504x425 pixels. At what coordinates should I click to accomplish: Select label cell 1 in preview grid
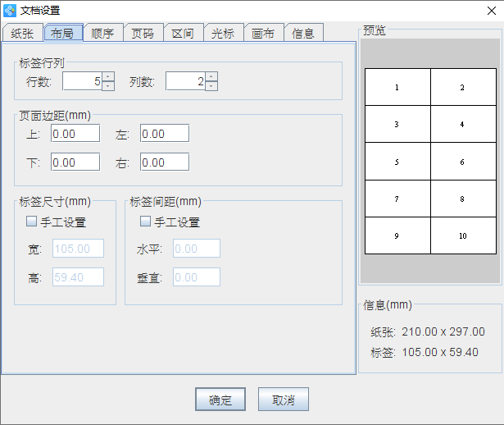397,87
